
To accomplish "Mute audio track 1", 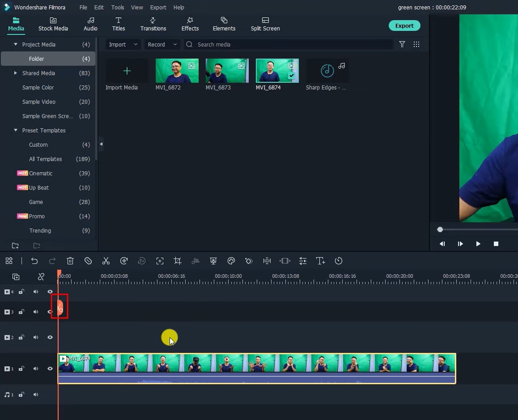I will 36,394.
